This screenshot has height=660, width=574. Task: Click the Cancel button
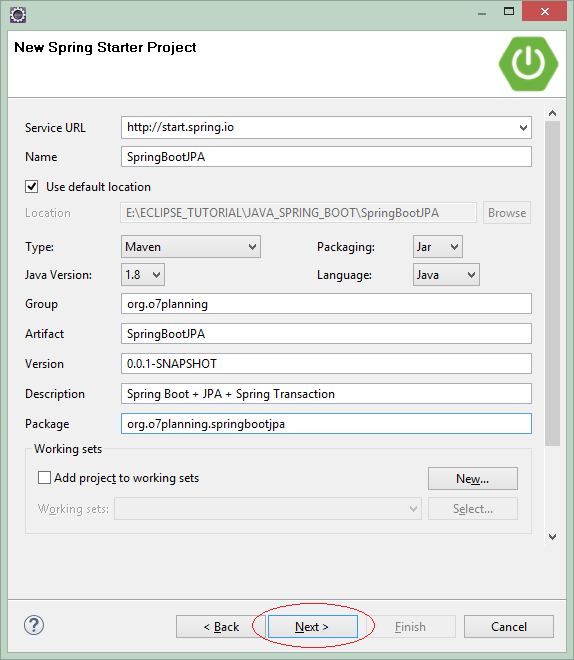tap(509, 627)
